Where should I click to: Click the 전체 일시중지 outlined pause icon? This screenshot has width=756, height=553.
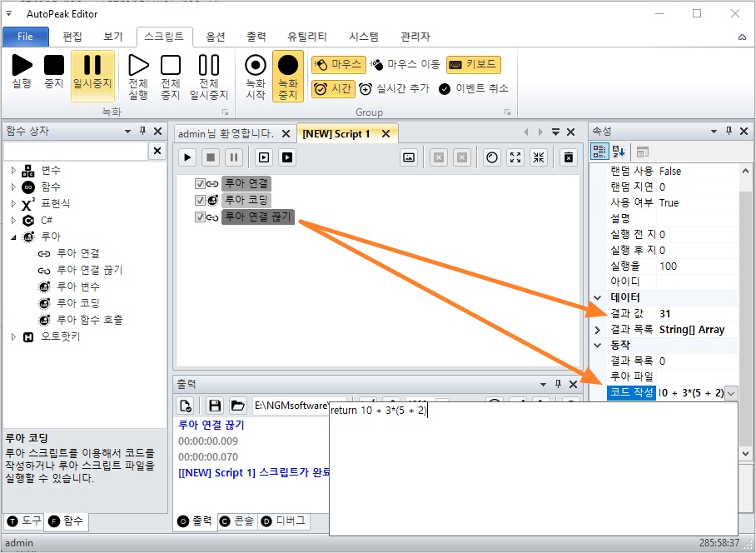pos(209,76)
